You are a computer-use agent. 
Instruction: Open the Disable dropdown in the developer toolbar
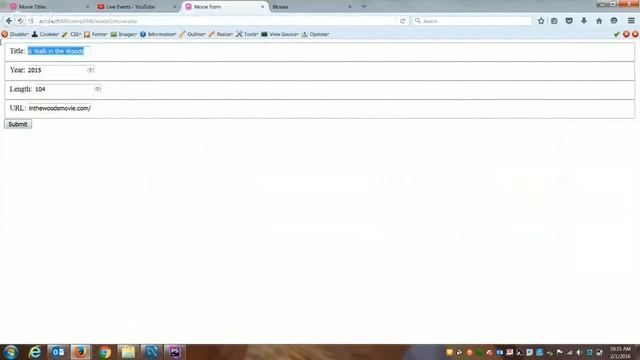pyautogui.click(x=15, y=34)
